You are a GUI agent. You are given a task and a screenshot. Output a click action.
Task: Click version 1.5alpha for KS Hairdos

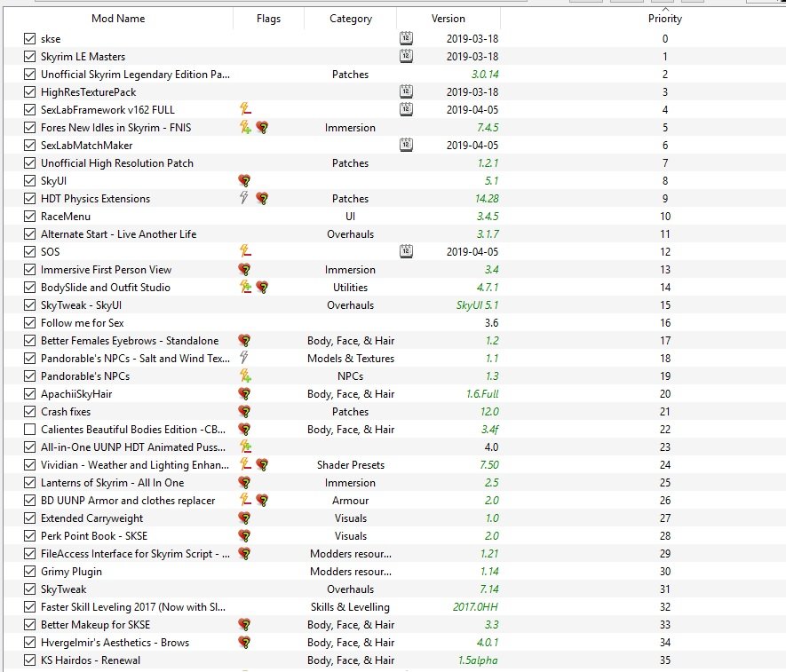(478, 660)
